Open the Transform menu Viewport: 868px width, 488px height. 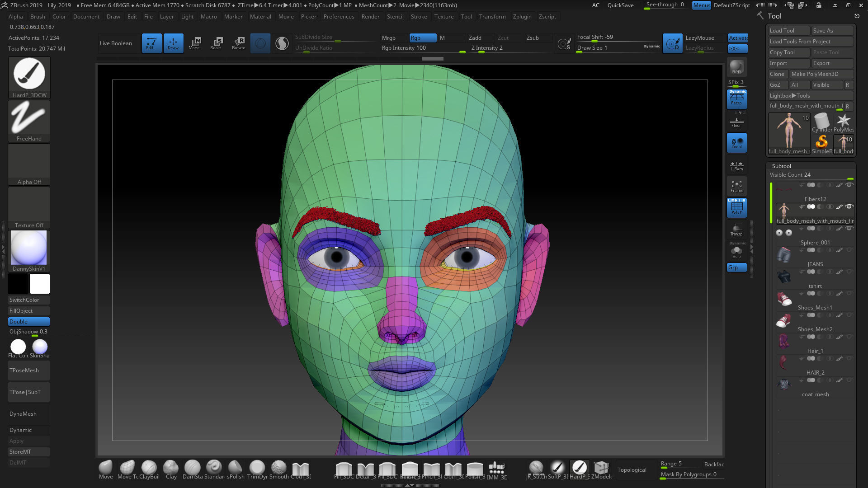click(492, 17)
